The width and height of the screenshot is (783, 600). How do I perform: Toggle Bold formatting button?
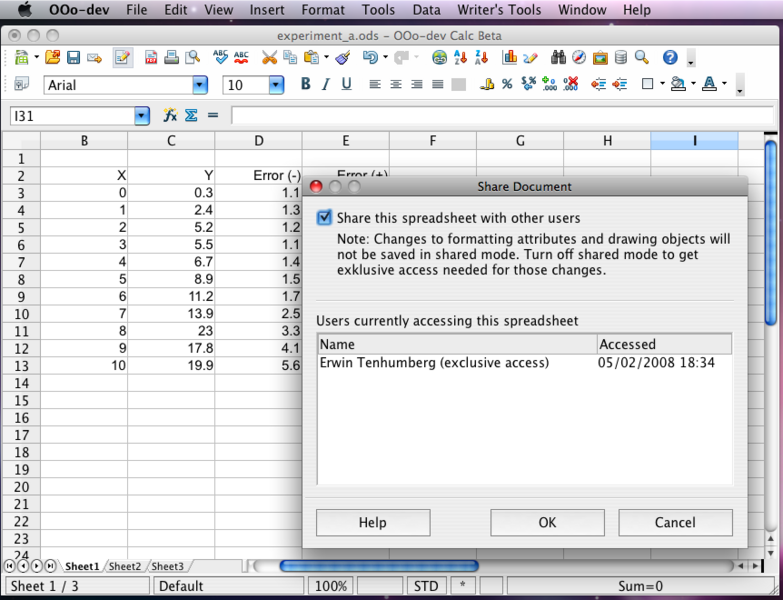tap(306, 85)
